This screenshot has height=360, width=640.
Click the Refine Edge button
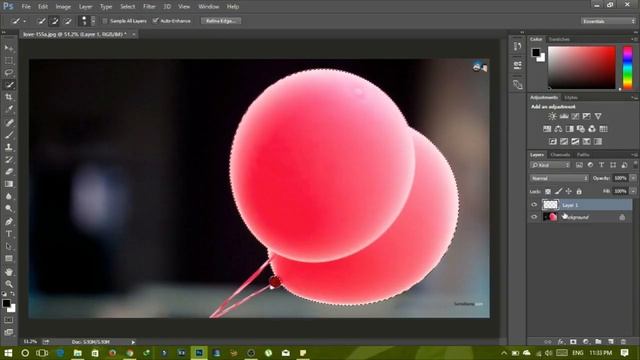[x=221, y=21]
